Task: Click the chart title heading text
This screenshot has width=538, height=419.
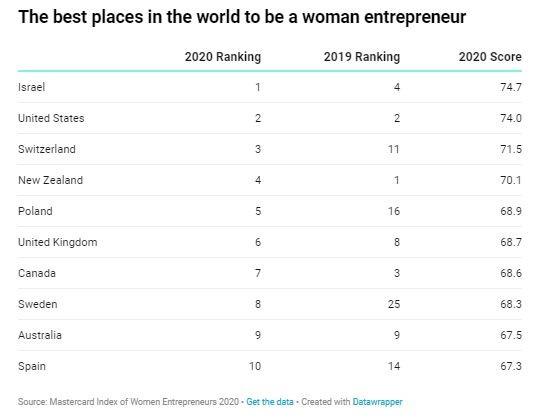Action: [242, 17]
